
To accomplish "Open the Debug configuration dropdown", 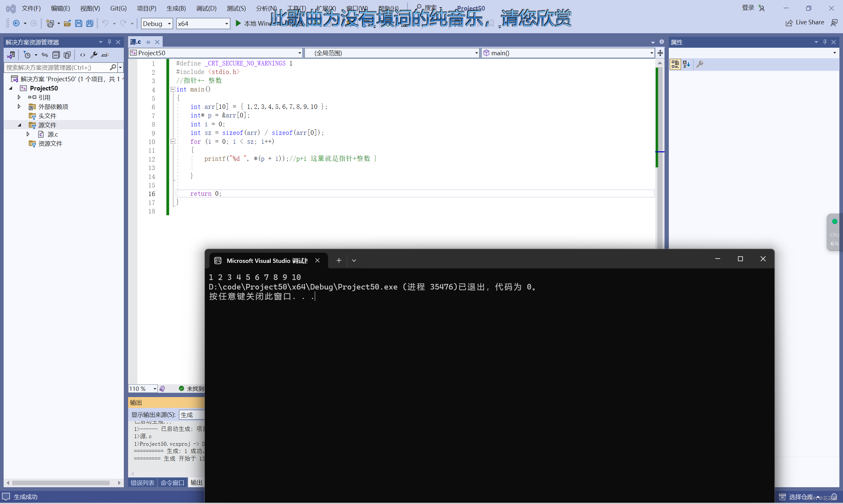I will point(157,23).
